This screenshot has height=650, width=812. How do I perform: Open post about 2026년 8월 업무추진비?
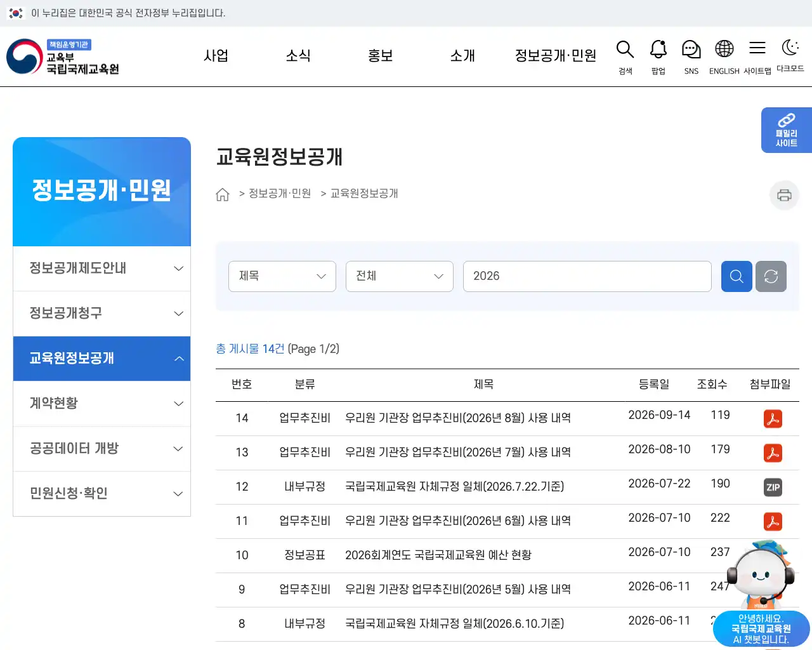pos(458,418)
